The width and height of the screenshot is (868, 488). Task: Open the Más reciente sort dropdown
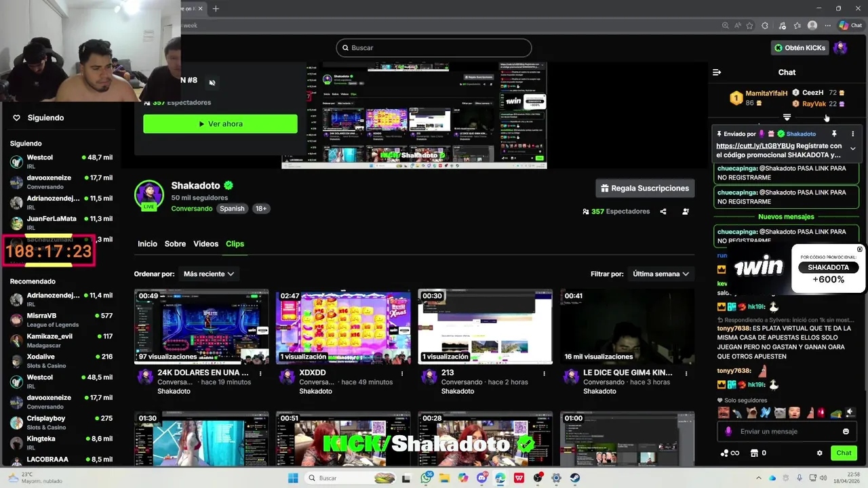[x=208, y=274]
